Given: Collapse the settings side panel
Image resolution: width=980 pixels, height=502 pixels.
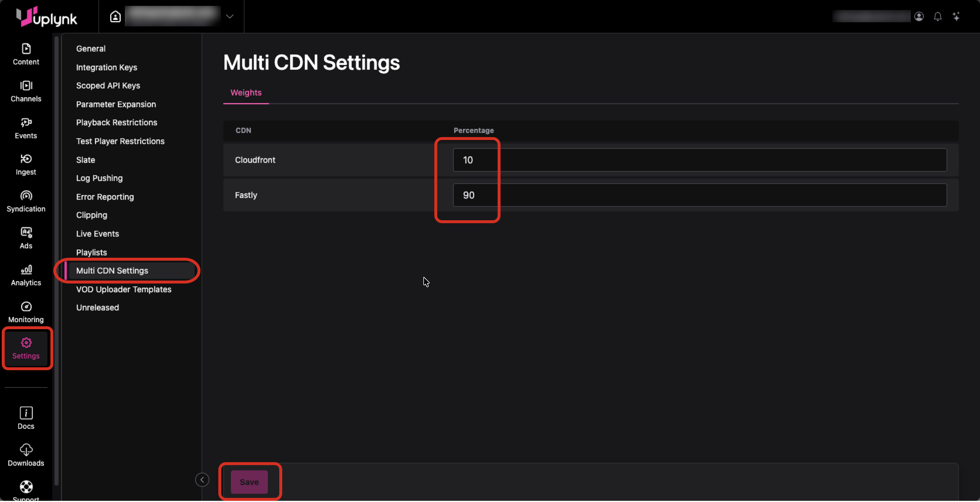Looking at the screenshot, I should tap(202, 479).
